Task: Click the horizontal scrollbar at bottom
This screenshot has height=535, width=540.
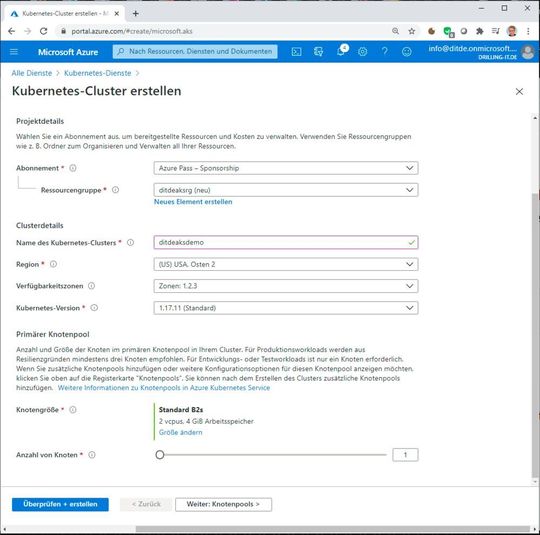Action: point(332,529)
